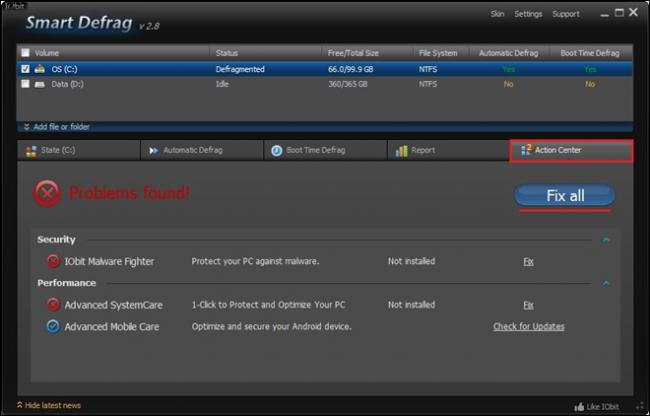Click the Report bar chart icon
650x416 pixels.
pyautogui.click(x=401, y=151)
